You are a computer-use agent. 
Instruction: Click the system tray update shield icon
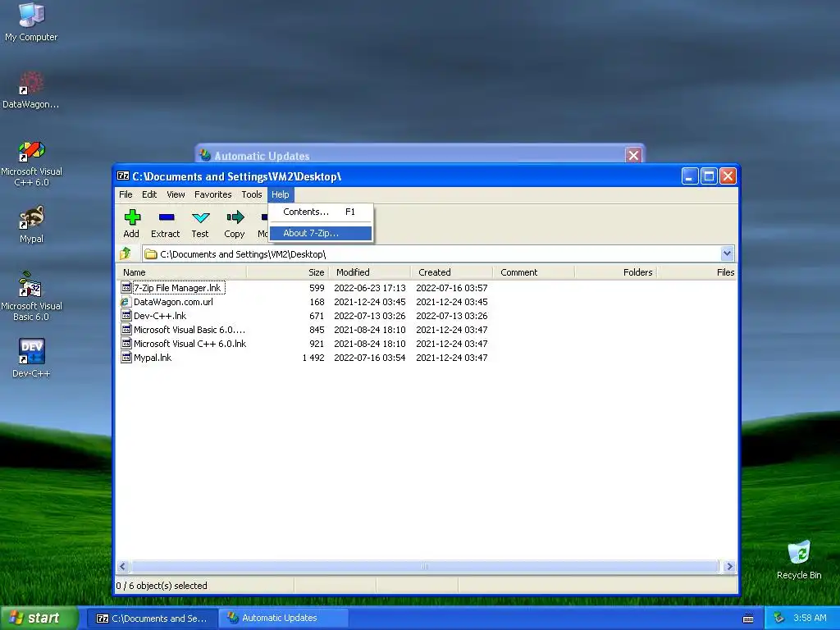778,618
